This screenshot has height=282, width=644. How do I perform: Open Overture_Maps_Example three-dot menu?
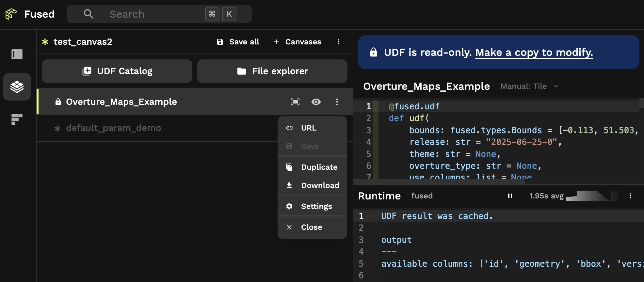337,102
